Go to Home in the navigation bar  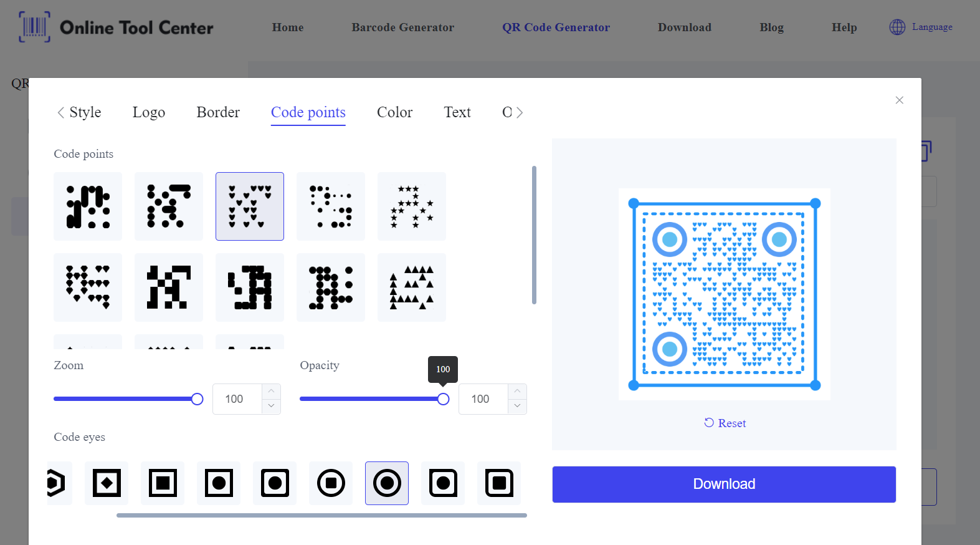(x=288, y=27)
